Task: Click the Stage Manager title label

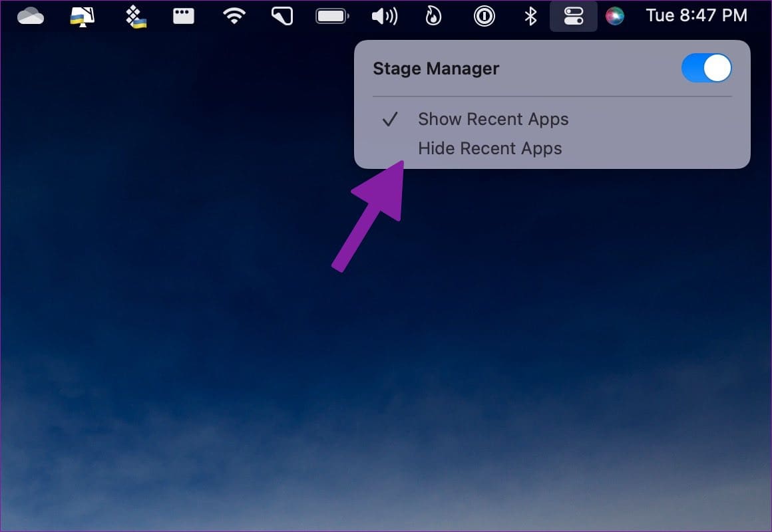Action: [436, 68]
